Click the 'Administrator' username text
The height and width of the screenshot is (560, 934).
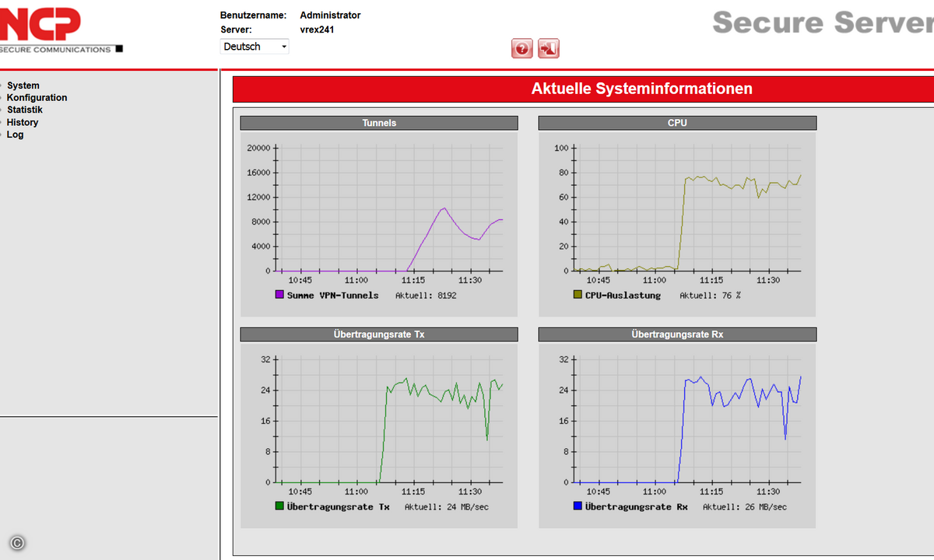coord(330,16)
